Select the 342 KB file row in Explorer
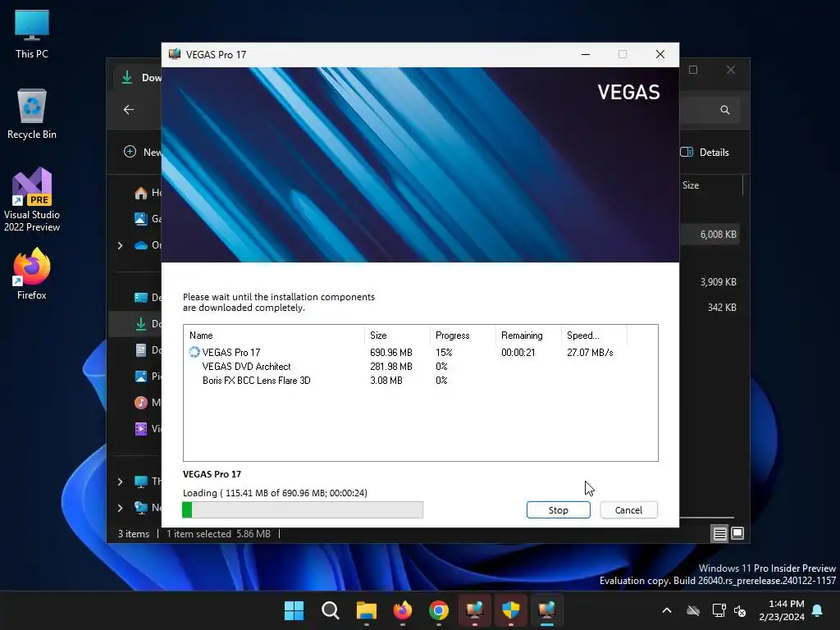Image resolution: width=840 pixels, height=630 pixels. pos(710,308)
